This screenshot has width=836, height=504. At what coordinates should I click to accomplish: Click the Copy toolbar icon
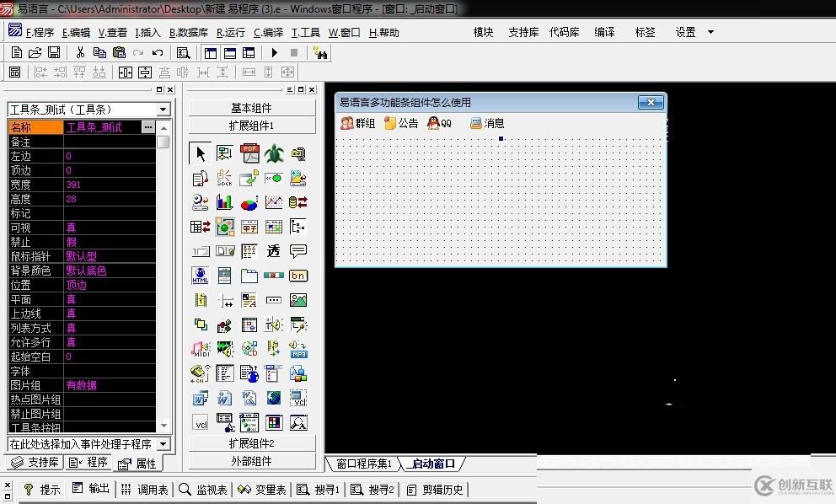click(x=99, y=52)
